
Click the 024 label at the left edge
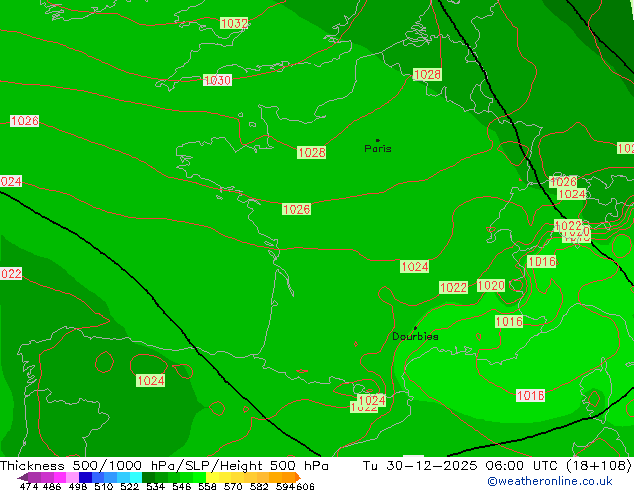(11, 181)
